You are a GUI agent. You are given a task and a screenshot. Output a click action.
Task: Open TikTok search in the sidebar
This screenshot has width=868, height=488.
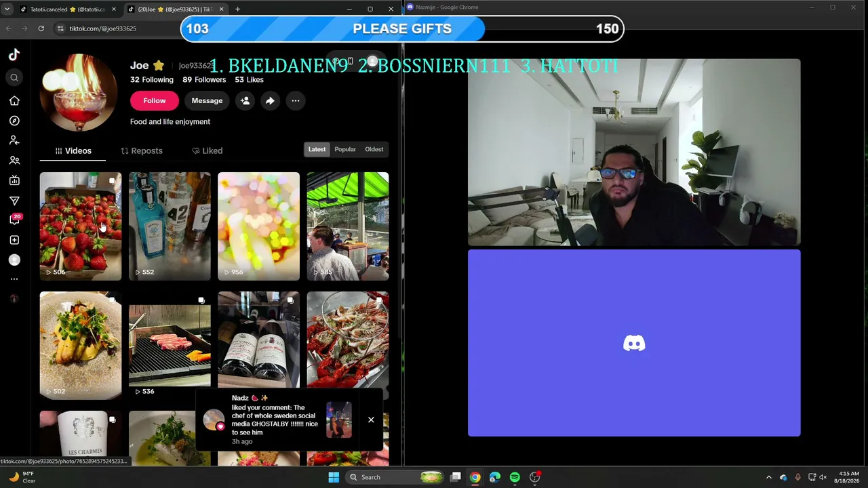pyautogui.click(x=14, y=77)
